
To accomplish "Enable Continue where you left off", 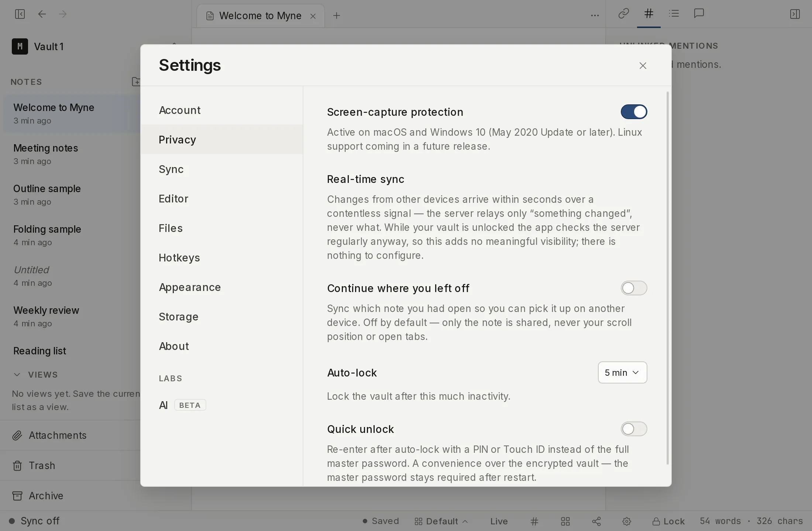I will pyautogui.click(x=634, y=288).
